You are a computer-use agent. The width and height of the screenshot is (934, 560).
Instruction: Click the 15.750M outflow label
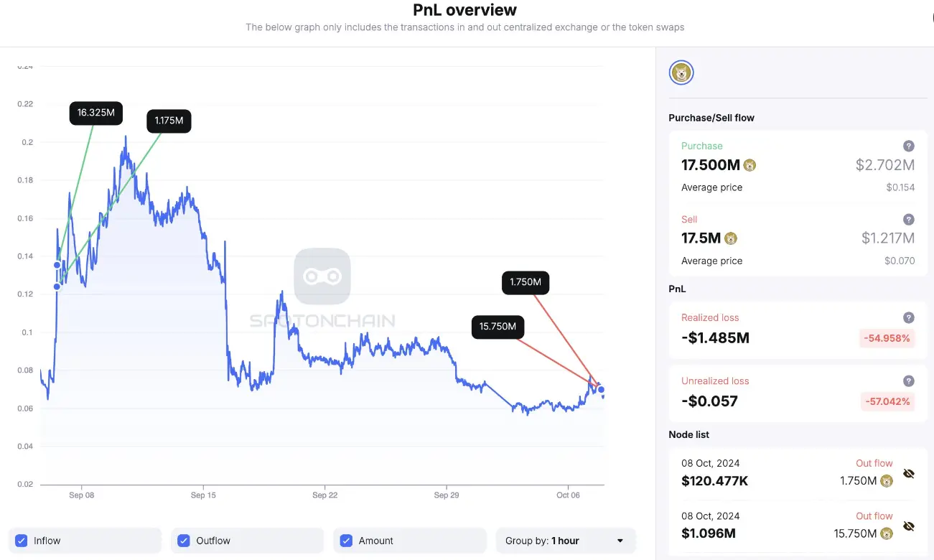pyautogui.click(x=498, y=327)
